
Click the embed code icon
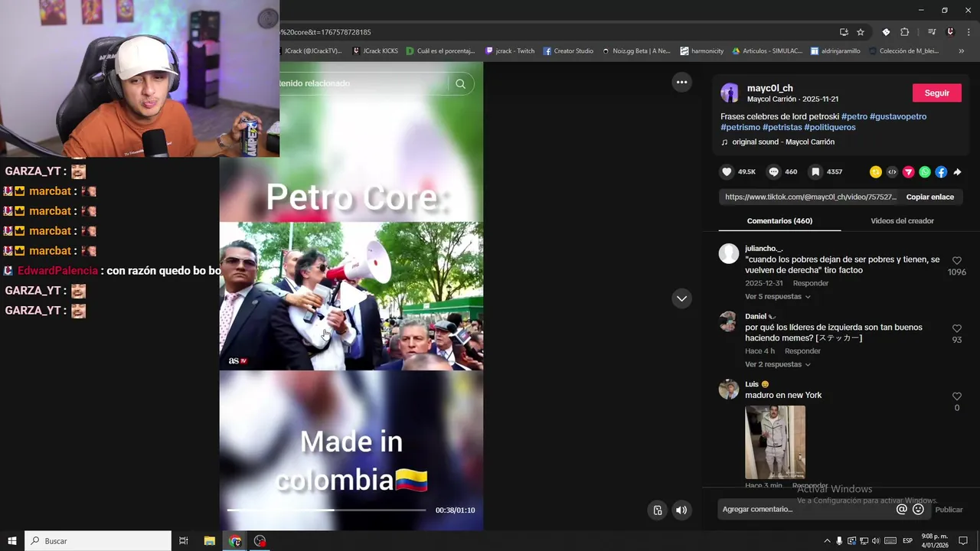pos(892,172)
